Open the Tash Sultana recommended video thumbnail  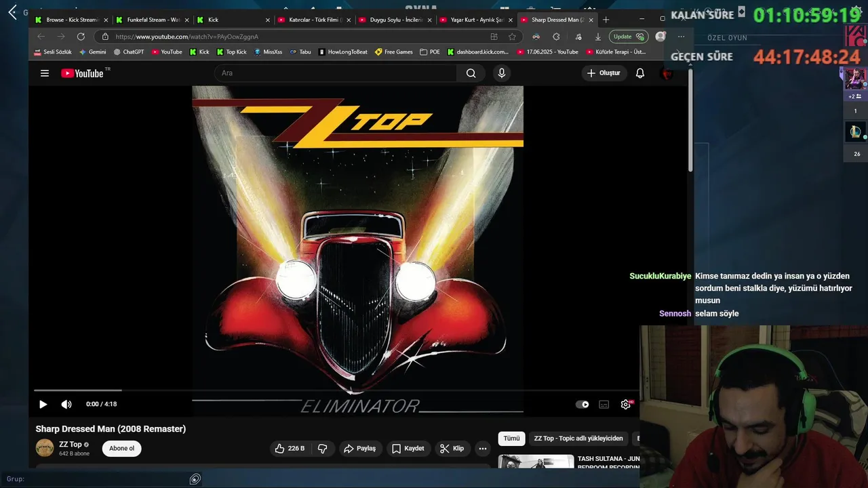(x=536, y=462)
